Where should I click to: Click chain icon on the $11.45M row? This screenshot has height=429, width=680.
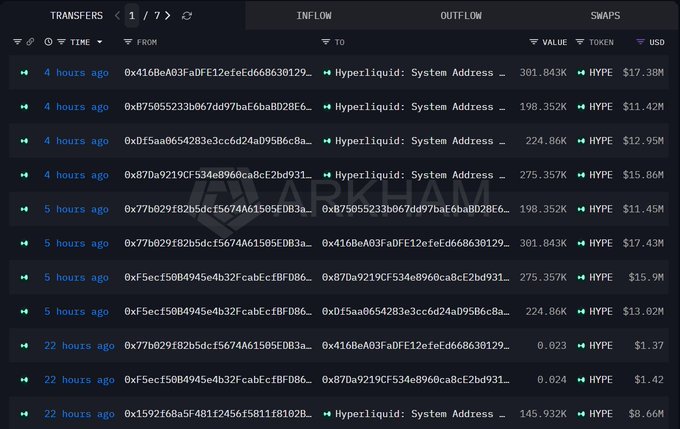24,209
